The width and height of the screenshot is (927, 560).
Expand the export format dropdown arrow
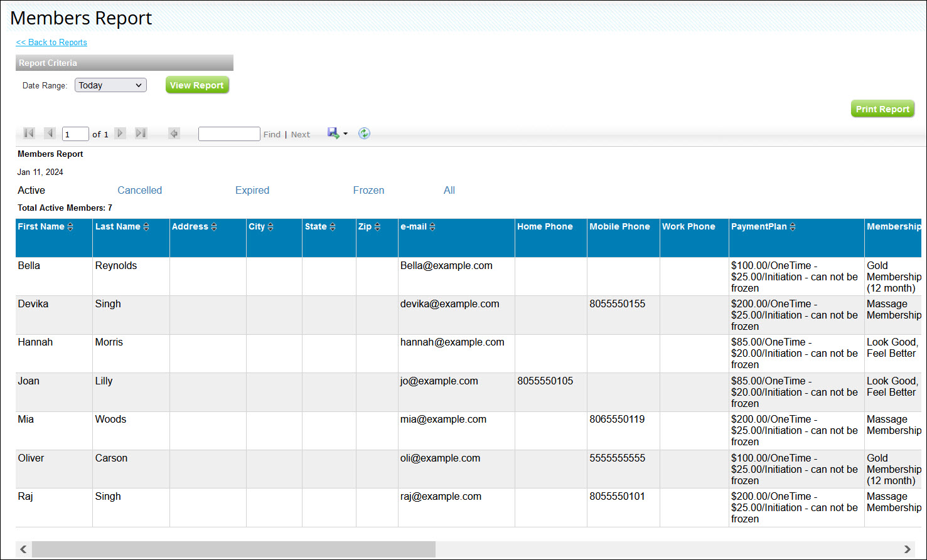pos(346,134)
